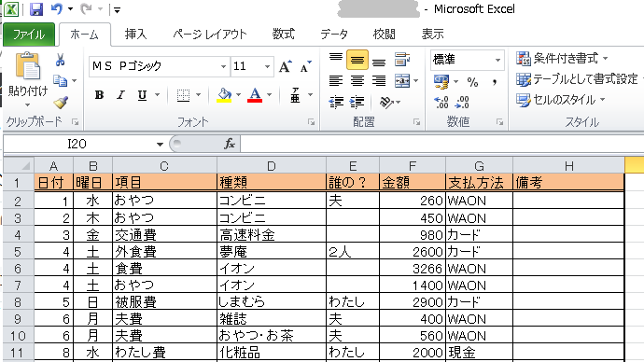The width and height of the screenshot is (644, 362).
Task: Switch to the データ tab
Action: point(334,35)
